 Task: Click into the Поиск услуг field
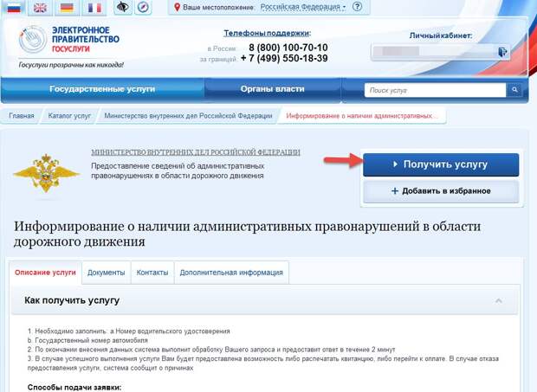[435, 89]
